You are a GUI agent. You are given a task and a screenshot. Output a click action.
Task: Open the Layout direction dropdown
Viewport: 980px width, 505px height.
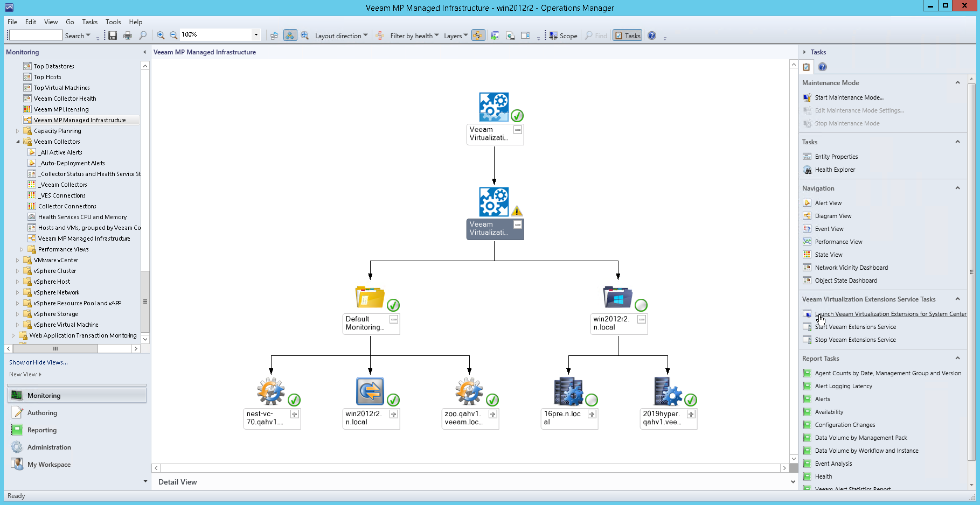(341, 36)
